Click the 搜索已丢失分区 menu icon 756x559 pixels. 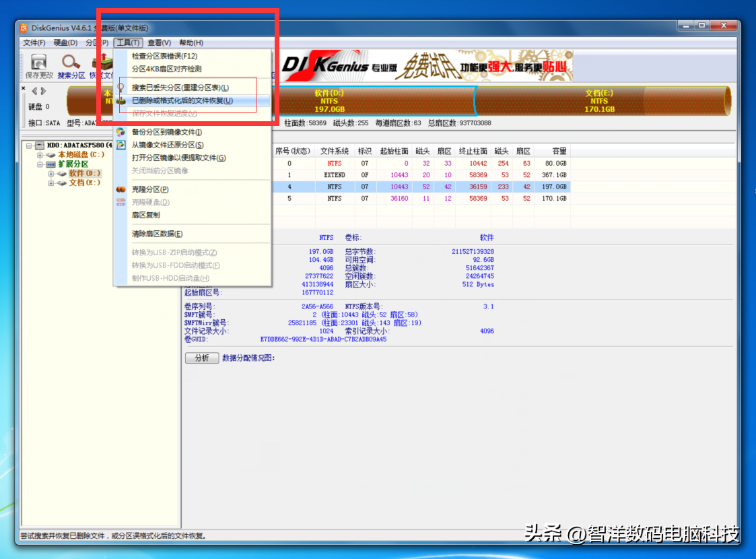click(121, 88)
